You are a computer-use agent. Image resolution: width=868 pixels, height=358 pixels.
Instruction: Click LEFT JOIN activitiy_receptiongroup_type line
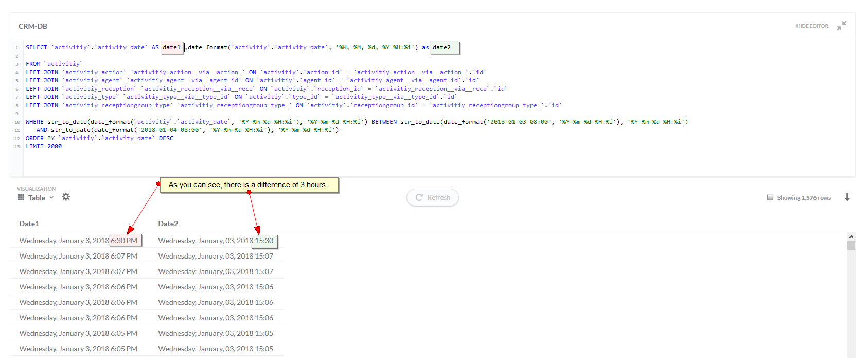coord(293,105)
